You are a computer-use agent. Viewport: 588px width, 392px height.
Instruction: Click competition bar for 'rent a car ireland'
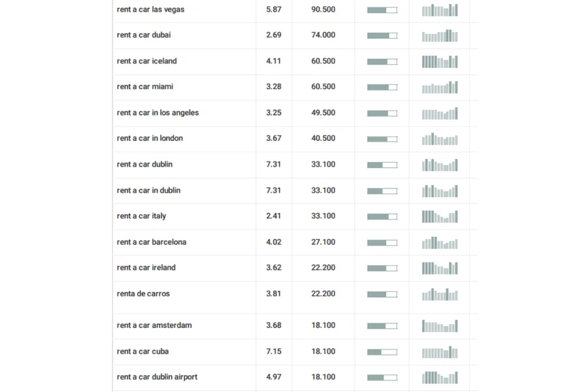pos(382,269)
